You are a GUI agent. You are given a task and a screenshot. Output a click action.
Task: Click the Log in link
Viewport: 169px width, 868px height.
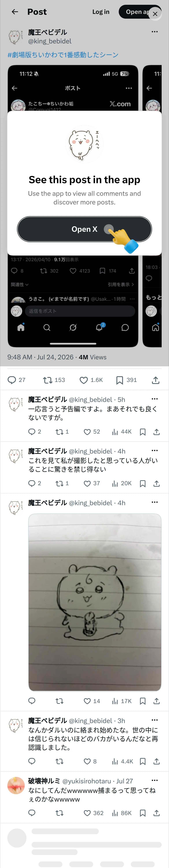(x=101, y=12)
